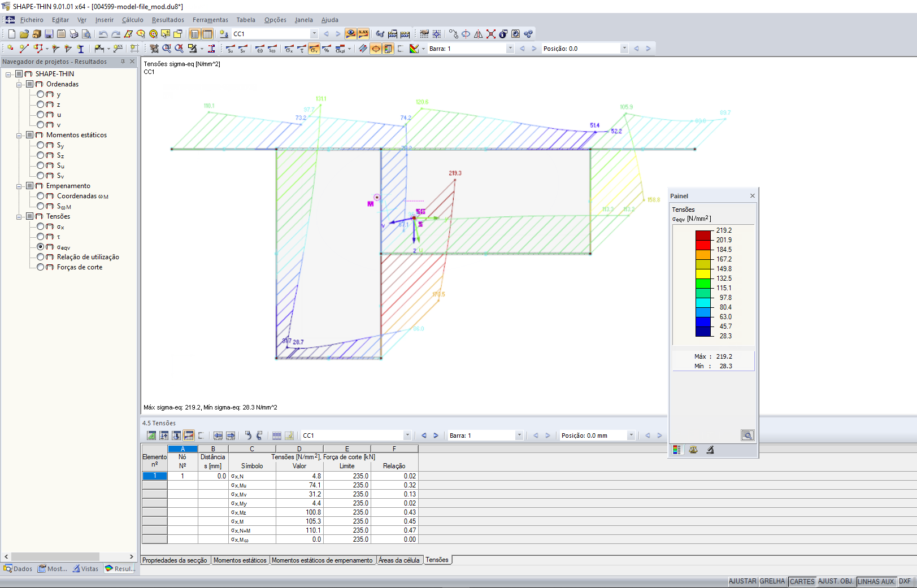The width and height of the screenshot is (917, 588).
Task: Click the navigator horizontal scrollbar
Action: [55, 556]
